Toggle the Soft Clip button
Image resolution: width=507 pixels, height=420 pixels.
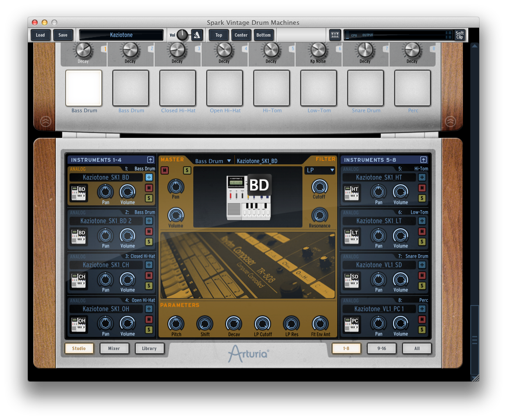coord(460,35)
